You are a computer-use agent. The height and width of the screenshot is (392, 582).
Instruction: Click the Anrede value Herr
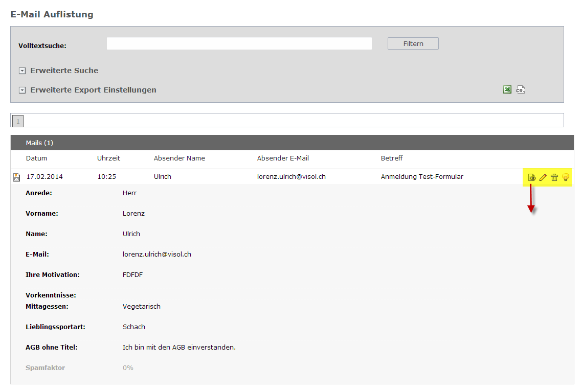(129, 193)
